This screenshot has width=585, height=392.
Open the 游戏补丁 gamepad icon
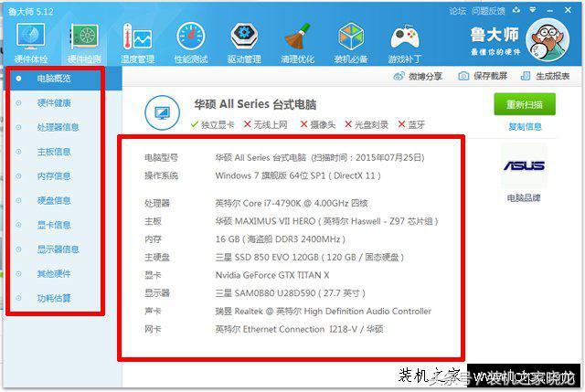point(404,42)
